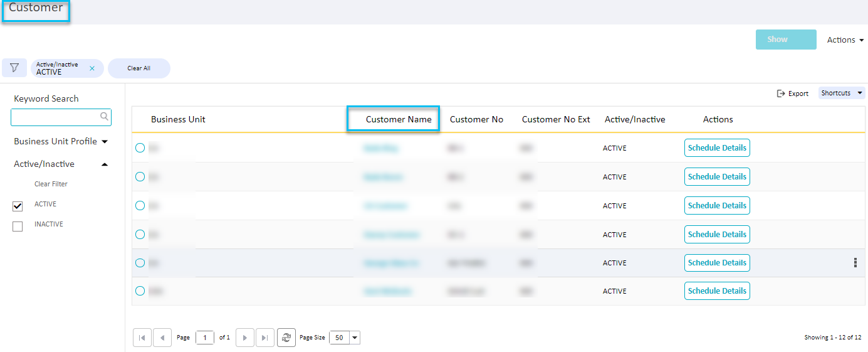Sort by Customer No column header
The image size is (868, 352).
click(x=476, y=119)
